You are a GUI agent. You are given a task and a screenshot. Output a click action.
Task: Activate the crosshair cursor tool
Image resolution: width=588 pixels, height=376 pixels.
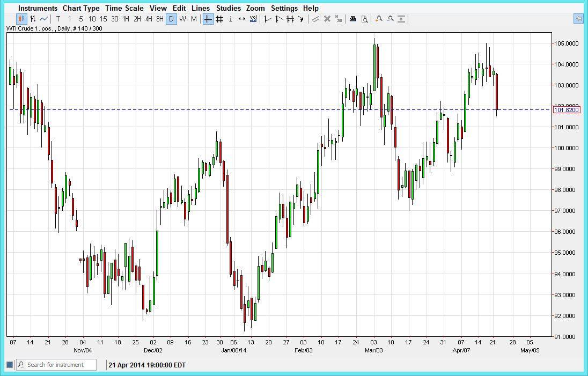207,19
